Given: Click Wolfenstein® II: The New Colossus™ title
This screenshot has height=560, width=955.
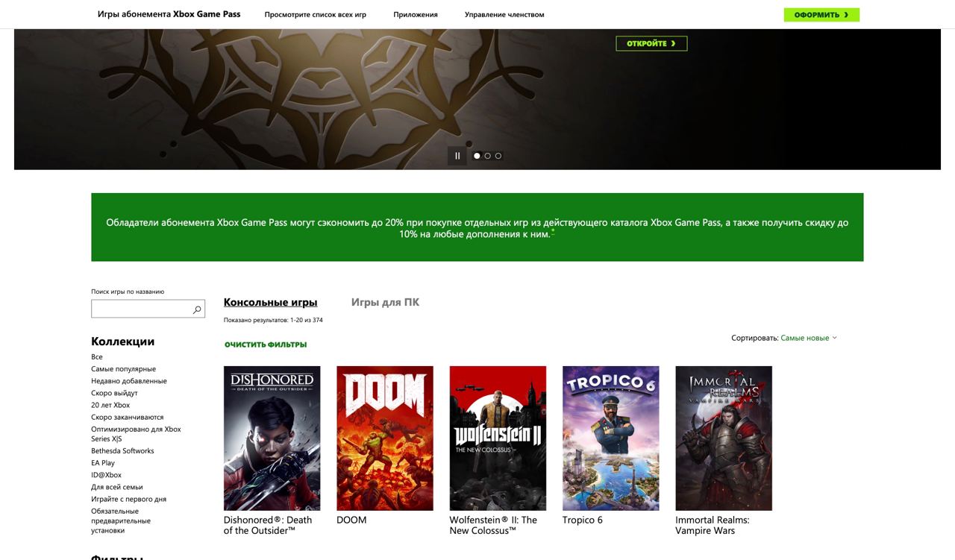Looking at the screenshot, I should point(493,525).
